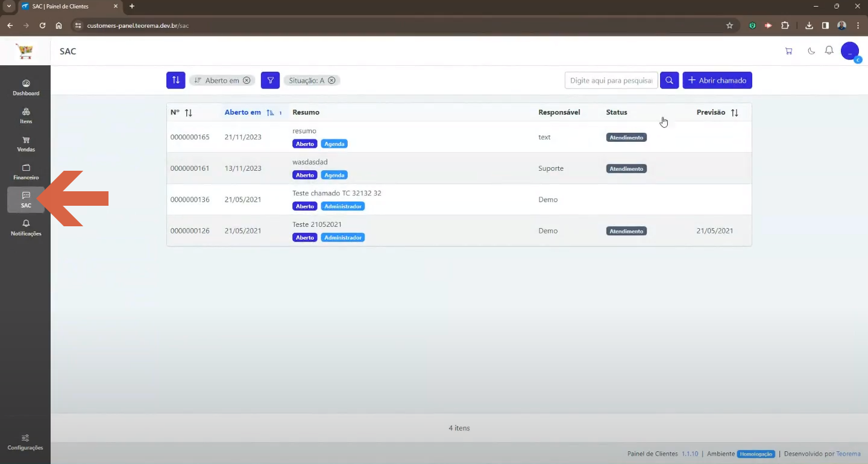The height and width of the screenshot is (464, 868).
Task: Click the blue filter funnel button
Action: (270, 80)
